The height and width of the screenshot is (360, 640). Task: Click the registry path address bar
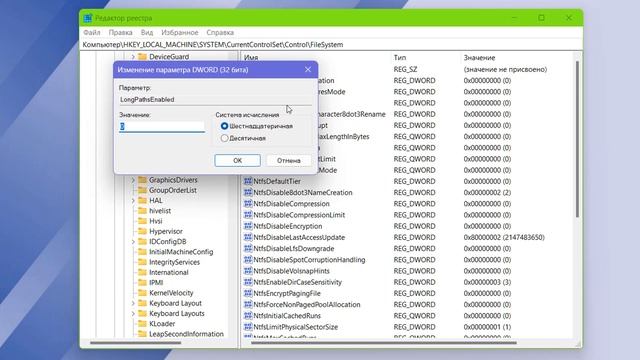(x=331, y=44)
